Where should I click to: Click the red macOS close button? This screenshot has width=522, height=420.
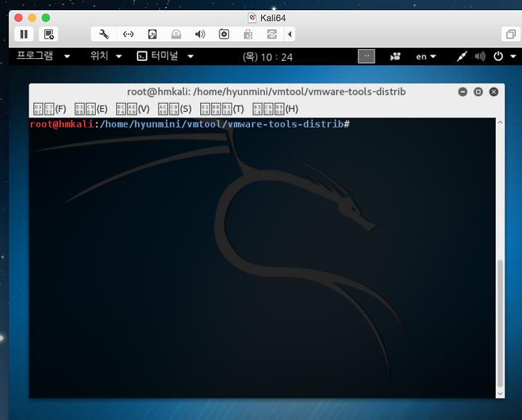tap(18, 17)
